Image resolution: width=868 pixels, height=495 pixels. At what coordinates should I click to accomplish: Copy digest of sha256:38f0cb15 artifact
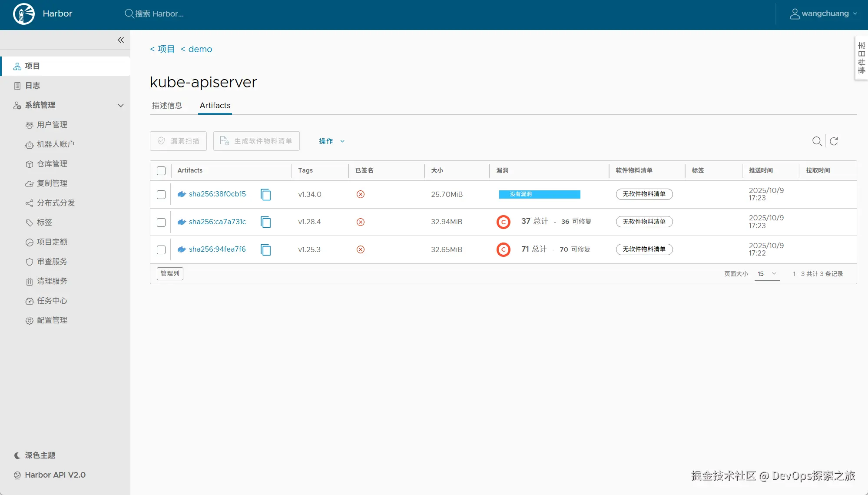266,195
